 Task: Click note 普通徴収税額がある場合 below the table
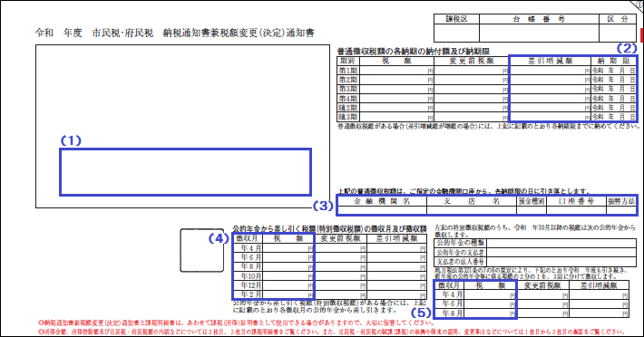click(488, 127)
